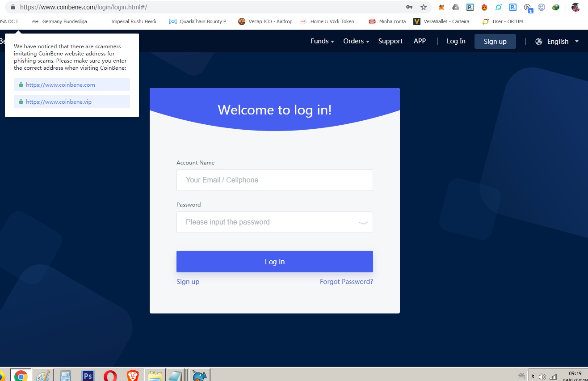This screenshot has width=588, height=381.
Task: Open File Explorer folder in taskbar
Action: click(155, 376)
